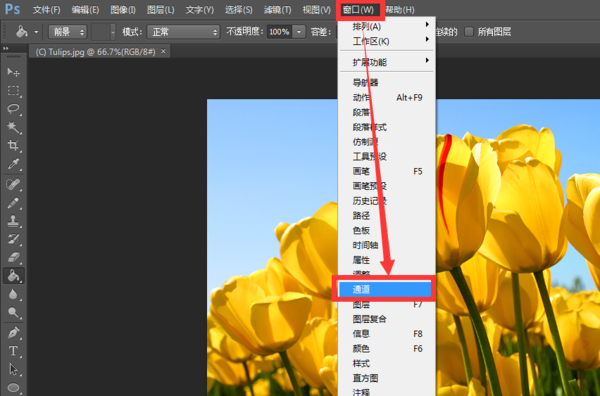The image size is (600, 396).
Task: Choose 颜色 F6 menu entry
Action: 386,349
